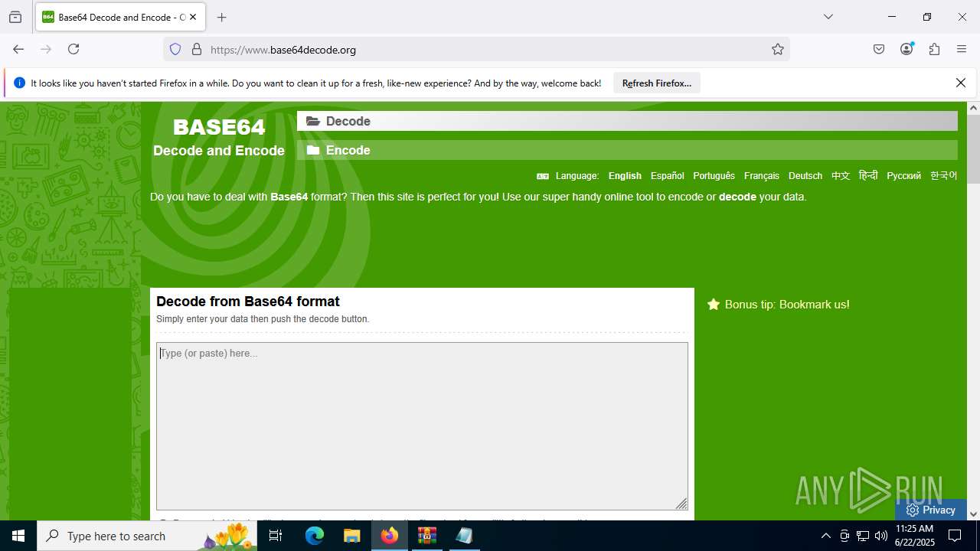This screenshot has width=980, height=551.
Task: Switch language to Português
Action: (x=714, y=176)
